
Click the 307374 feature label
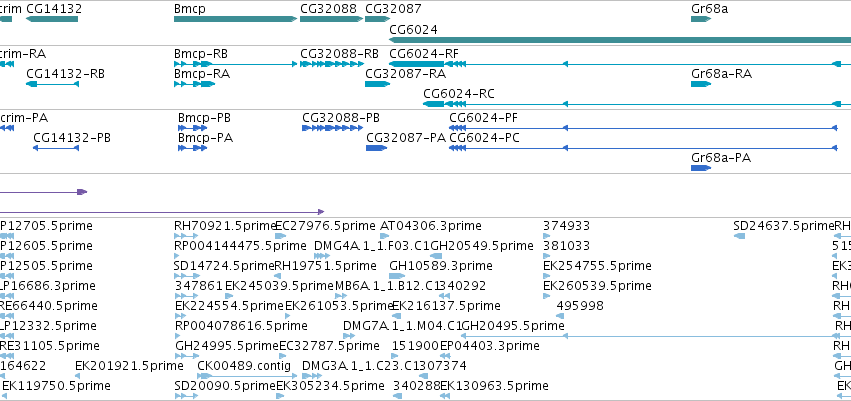click(443, 366)
